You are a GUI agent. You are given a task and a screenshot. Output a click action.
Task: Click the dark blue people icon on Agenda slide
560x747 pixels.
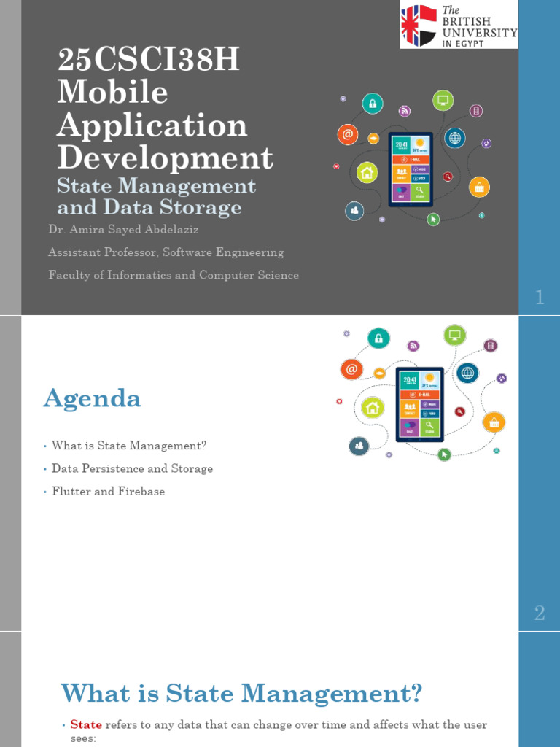coord(359,446)
